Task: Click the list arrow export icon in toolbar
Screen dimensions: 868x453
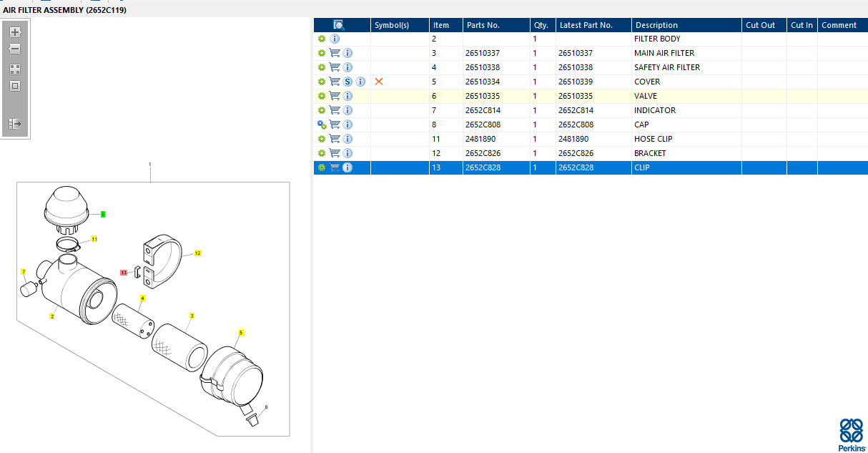Action: (15, 124)
